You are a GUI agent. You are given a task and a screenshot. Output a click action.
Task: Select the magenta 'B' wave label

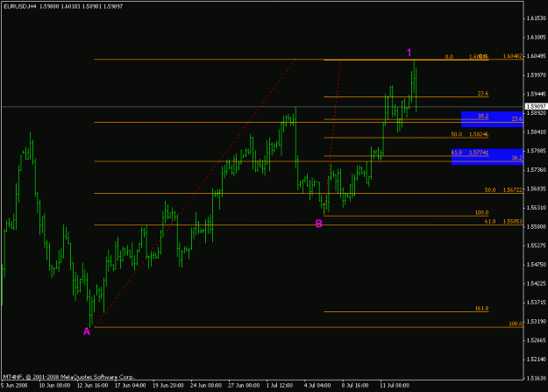(x=319, y=224)
